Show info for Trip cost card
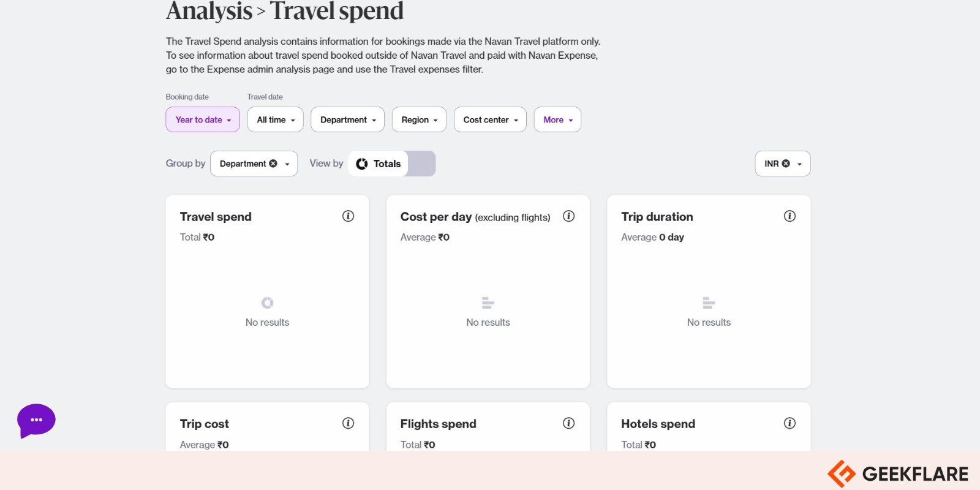 tap(348, 423)
